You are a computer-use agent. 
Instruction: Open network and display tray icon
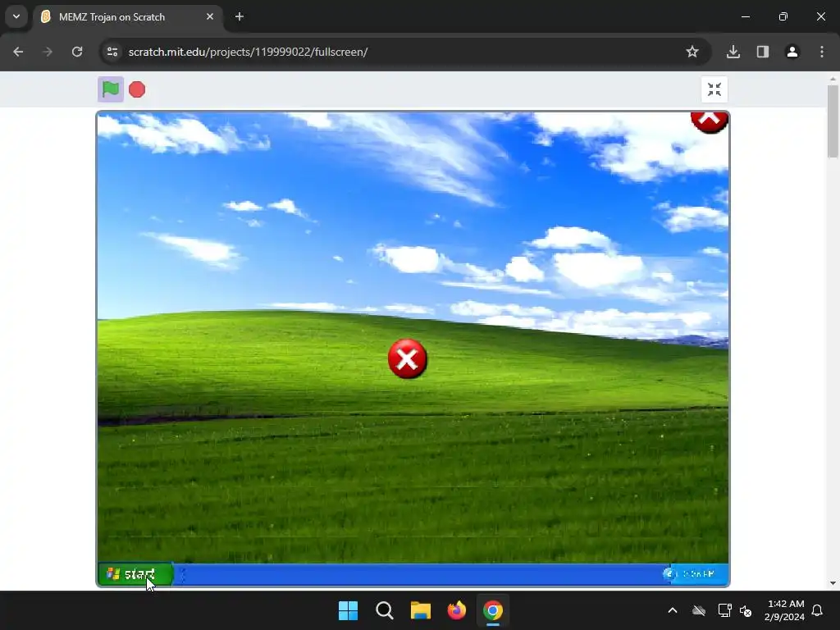tap(724, 610)
